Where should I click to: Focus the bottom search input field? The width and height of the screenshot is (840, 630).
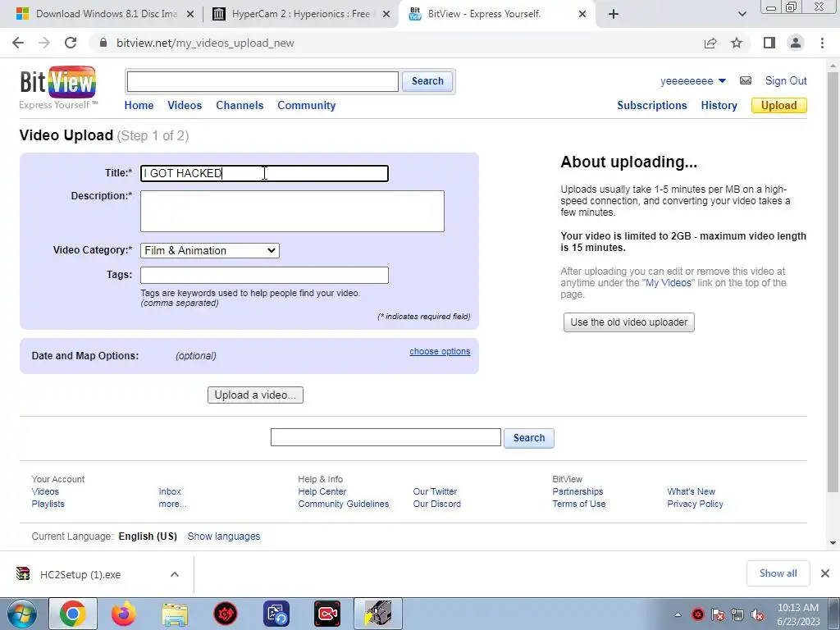coord(386,437)
